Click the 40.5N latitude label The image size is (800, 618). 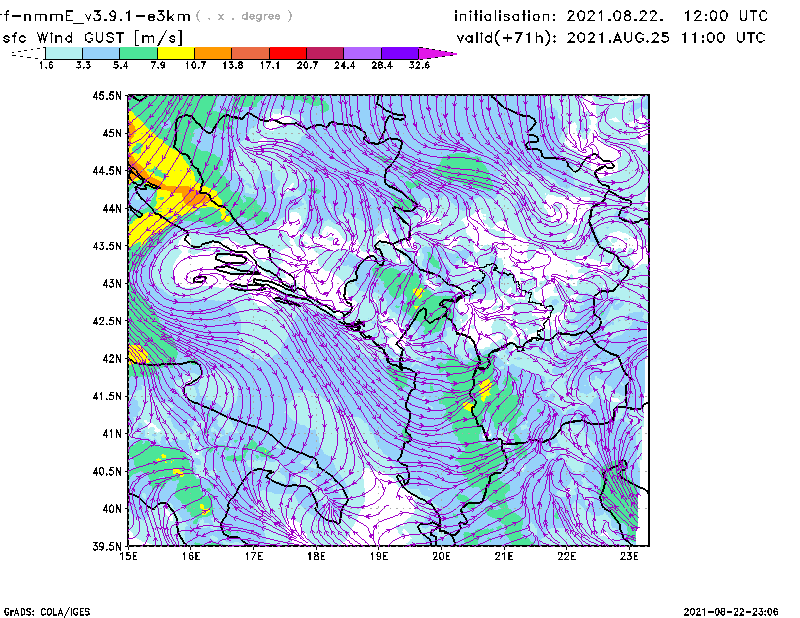[107, 472]
